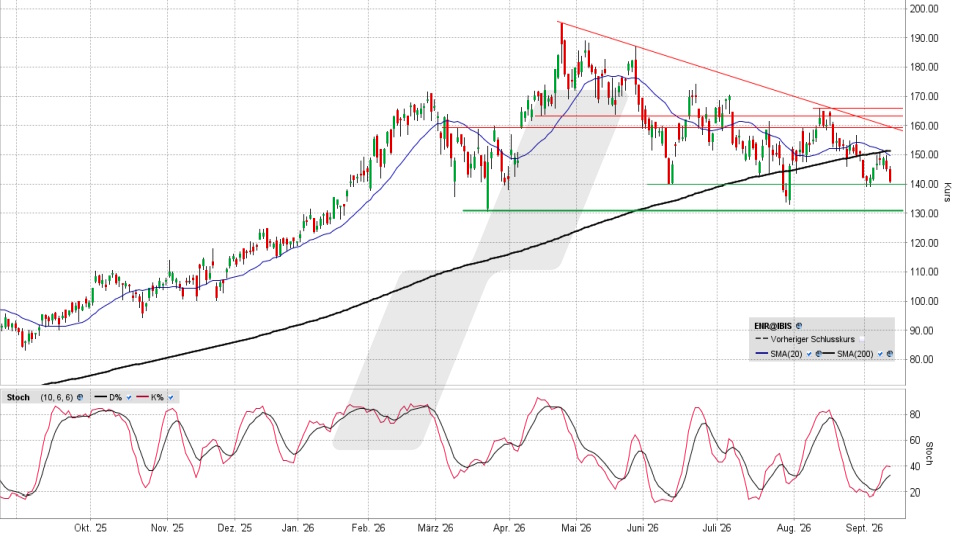Click the Jan. '26 date axis label
The width and height of the screenshot is (960, 540).
pos(298,528)
